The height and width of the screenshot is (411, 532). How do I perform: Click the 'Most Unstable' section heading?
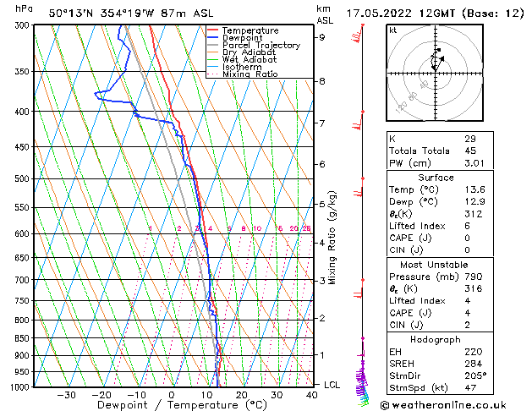coord(434,265)
